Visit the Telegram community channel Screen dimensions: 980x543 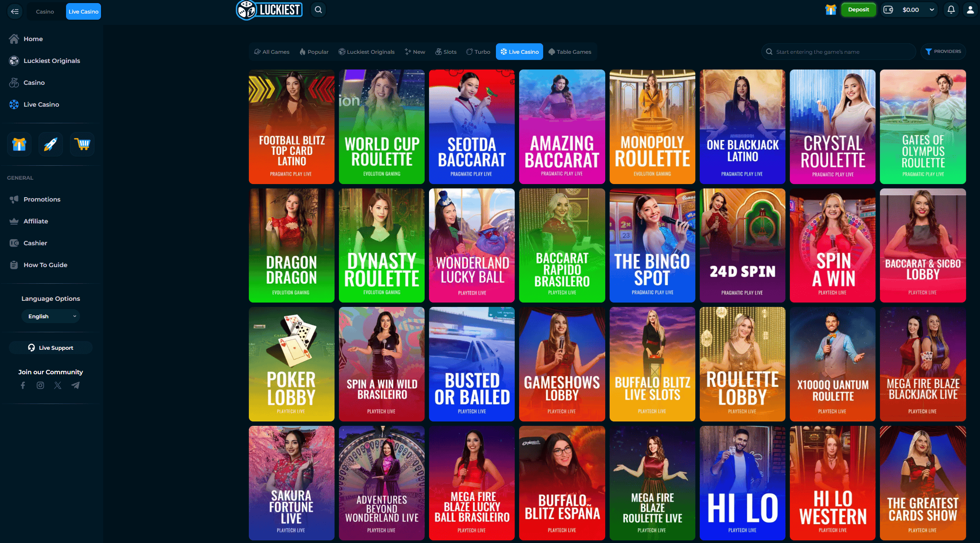(x=76, y=385)
